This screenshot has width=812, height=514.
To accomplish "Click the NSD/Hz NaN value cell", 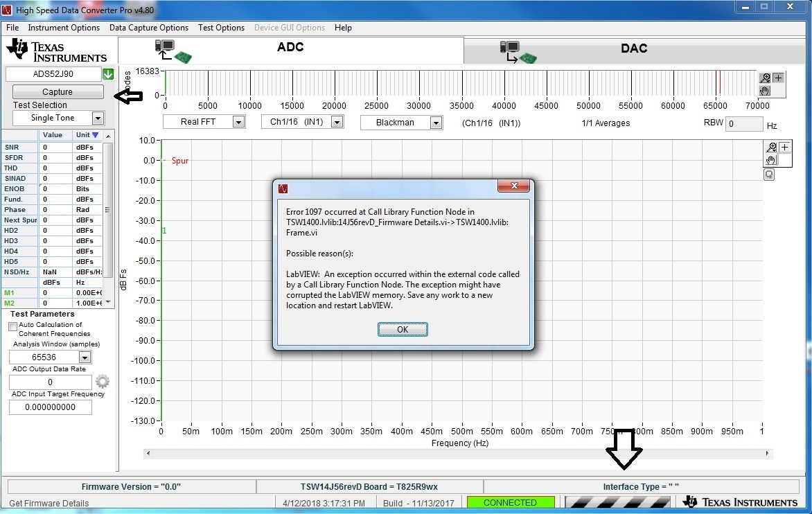I will [55, 272].
